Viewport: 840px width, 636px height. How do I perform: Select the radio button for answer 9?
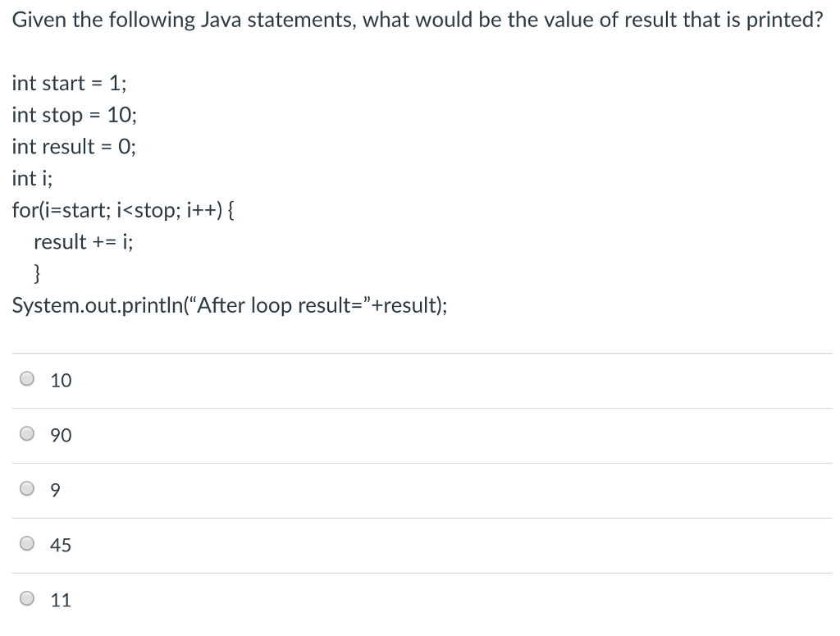click(26, 487)
